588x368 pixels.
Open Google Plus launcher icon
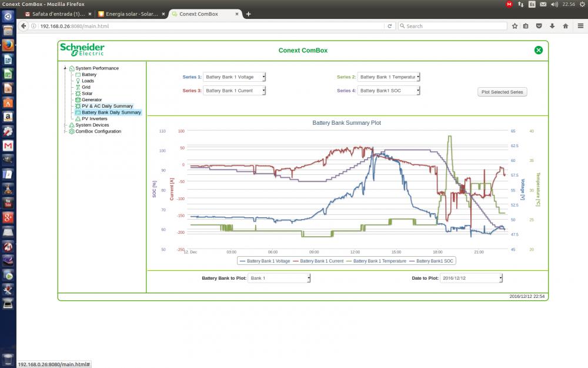(8, 217)
